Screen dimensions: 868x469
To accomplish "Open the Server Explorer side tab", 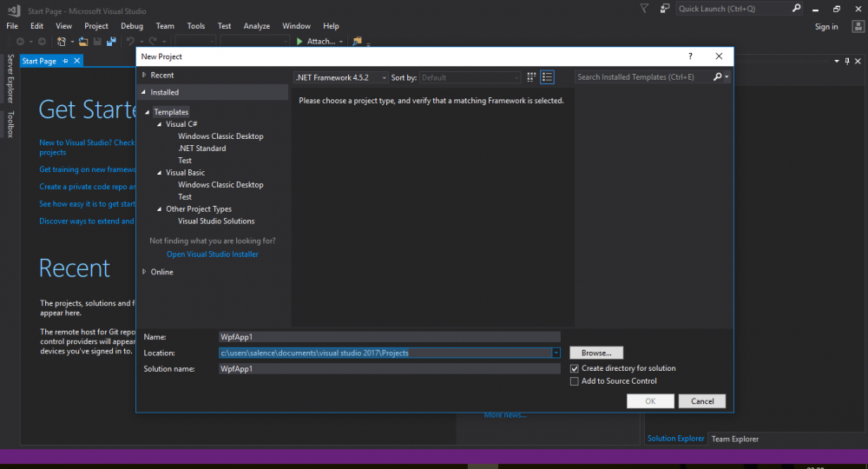I will [x=10, y=78].
